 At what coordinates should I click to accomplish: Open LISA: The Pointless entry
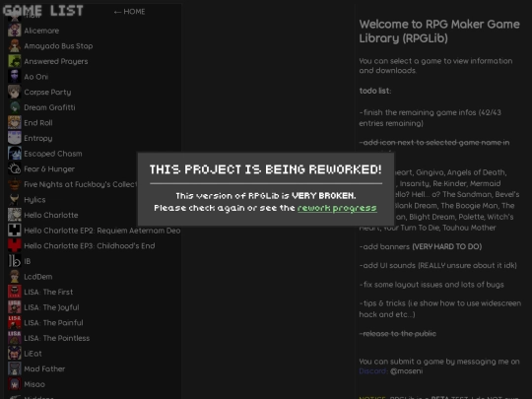57,338
